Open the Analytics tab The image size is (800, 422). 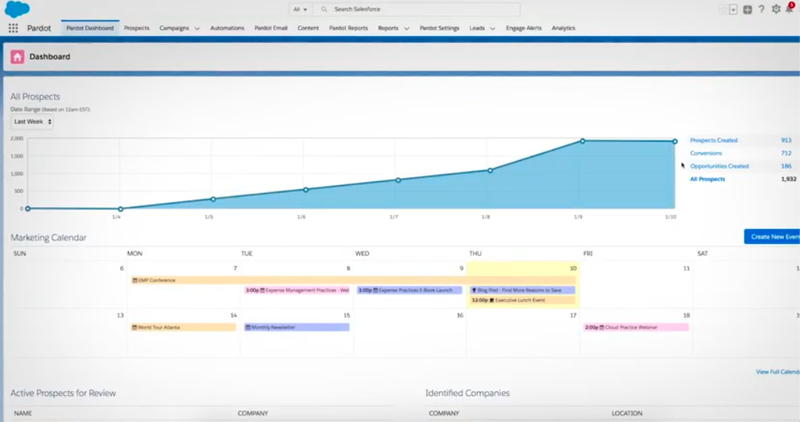click(563, 28)
